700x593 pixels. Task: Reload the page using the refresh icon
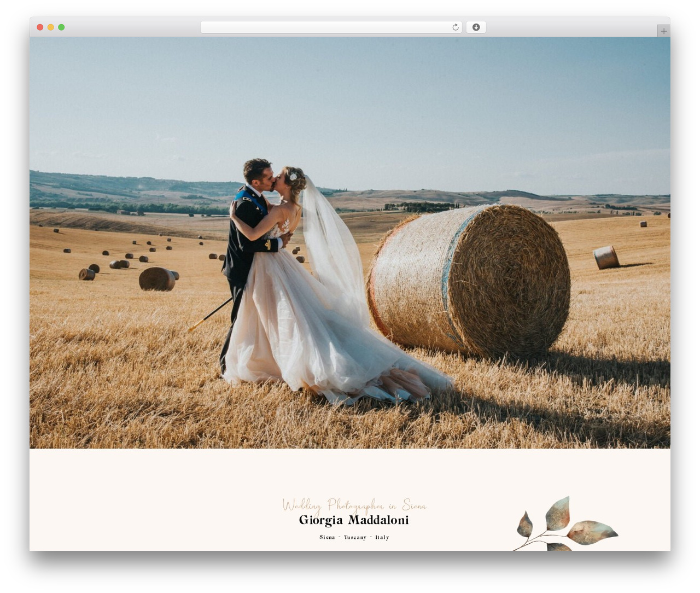(455, 27)
